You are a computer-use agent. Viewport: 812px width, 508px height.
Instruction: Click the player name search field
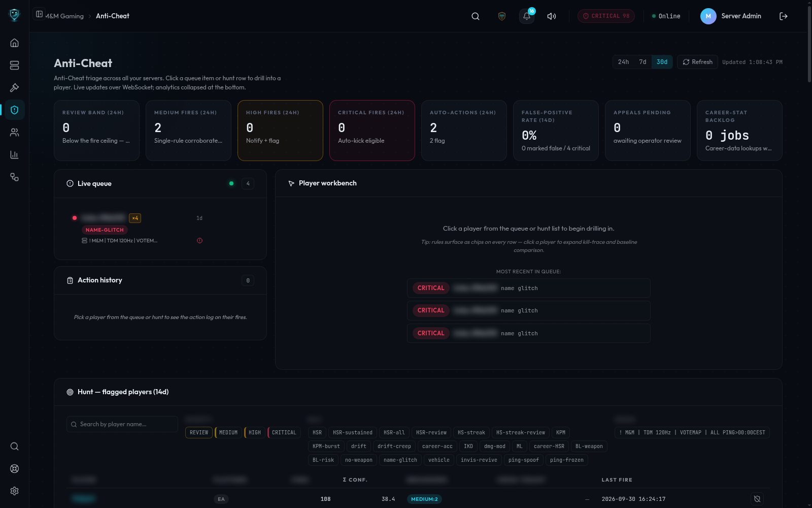coord(122,424)
